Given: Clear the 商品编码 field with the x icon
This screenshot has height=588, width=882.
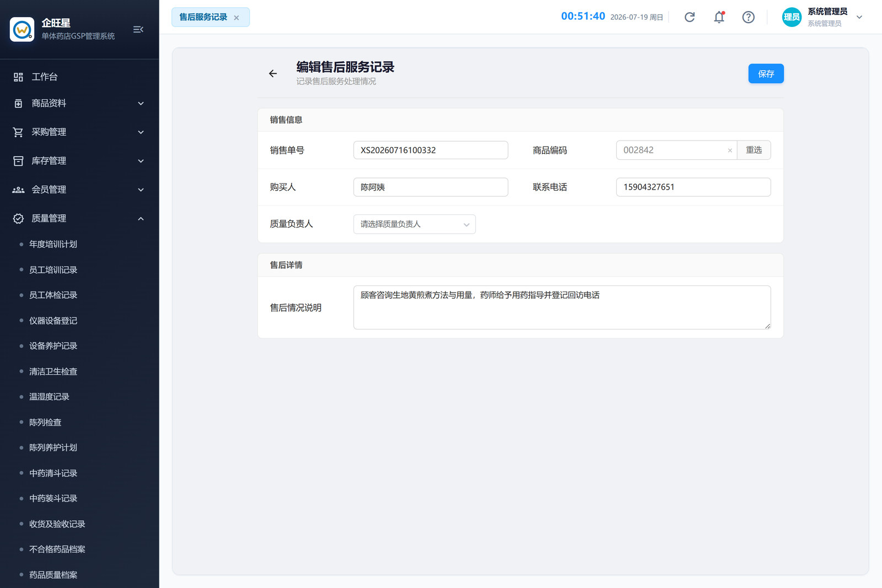Looking at the screenshot, I should pyautogui.click(x=730, y=150).
